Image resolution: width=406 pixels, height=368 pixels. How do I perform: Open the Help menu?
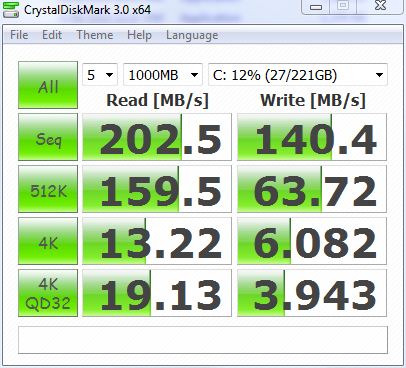tap(139, 35)
